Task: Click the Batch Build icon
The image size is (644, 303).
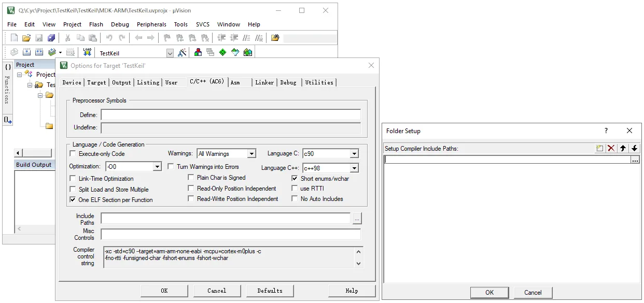Action: [x=52, y=52]
